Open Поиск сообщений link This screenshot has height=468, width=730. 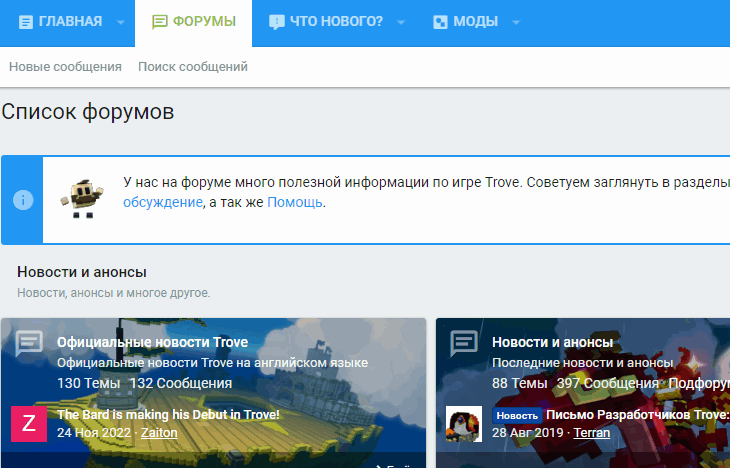[193, 67]
